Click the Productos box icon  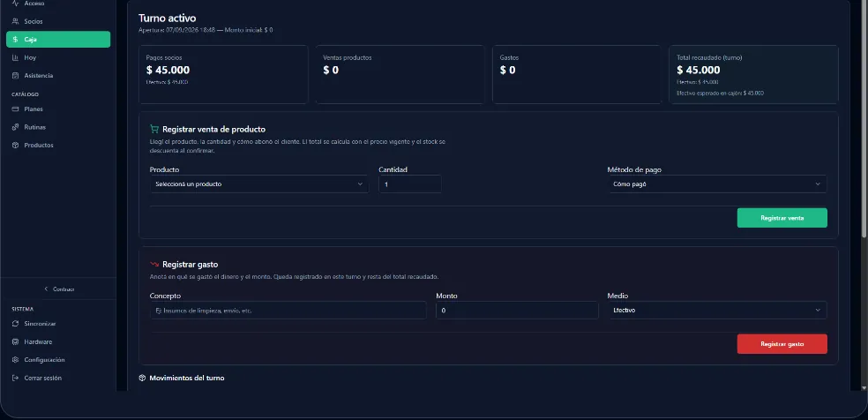[15, 145]
